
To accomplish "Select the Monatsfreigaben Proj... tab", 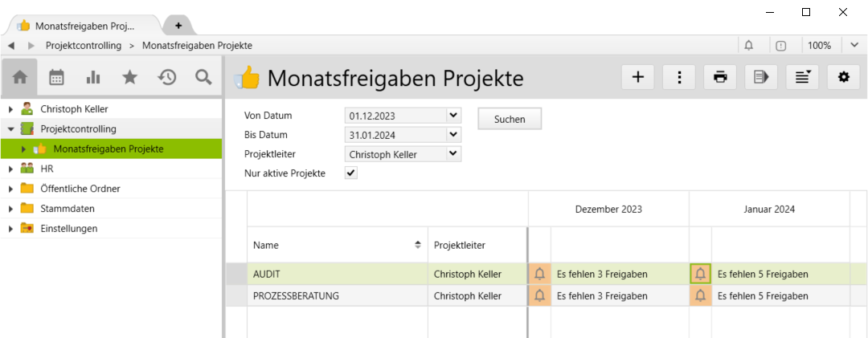I will 80,26.
